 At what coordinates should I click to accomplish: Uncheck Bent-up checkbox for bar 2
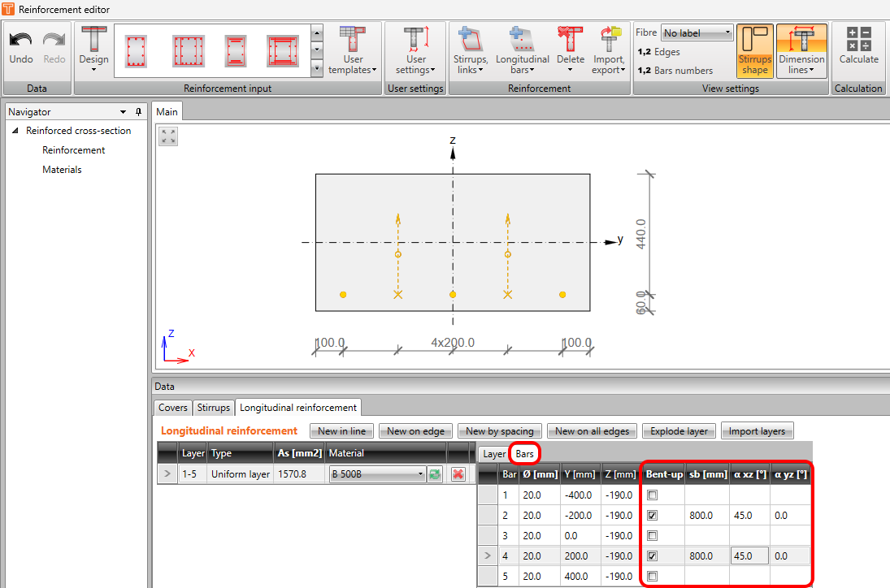coord(652,516)
